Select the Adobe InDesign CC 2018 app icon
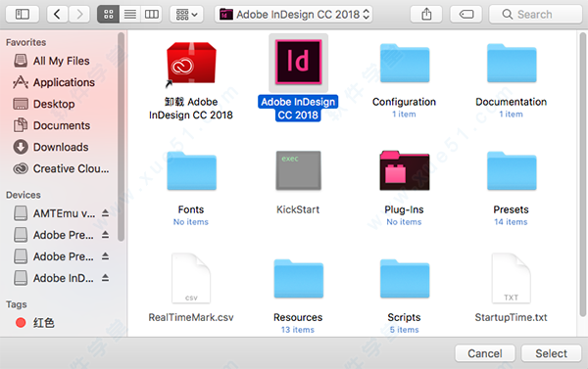The width and height of the screenshot is (588, 369). click(x=299, y=63)
